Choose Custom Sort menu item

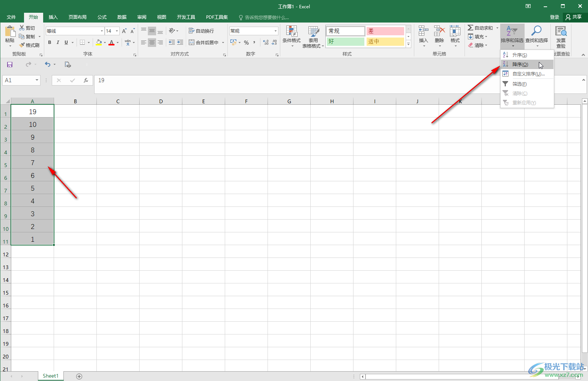pyautogui.click(x=527, y=74)
